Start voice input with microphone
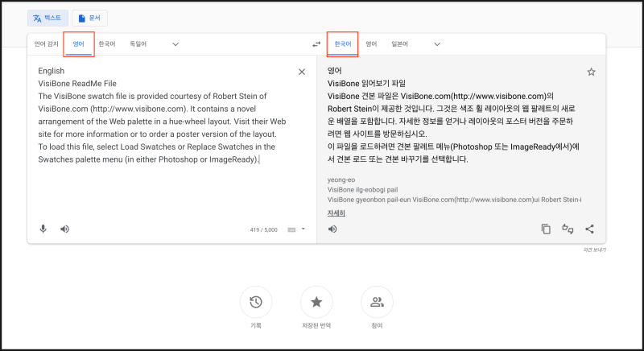 click(x=43, y=229)
